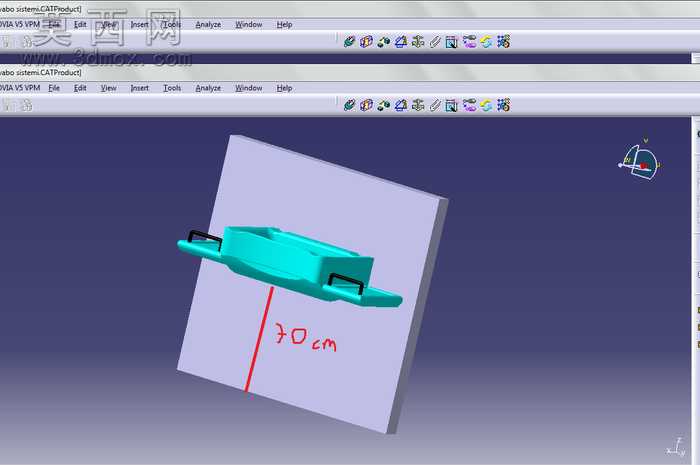Select the Measure Inertia balance icon in the upper toolbar
This screenshot has height=465, width=700.
tap(418, 42)
